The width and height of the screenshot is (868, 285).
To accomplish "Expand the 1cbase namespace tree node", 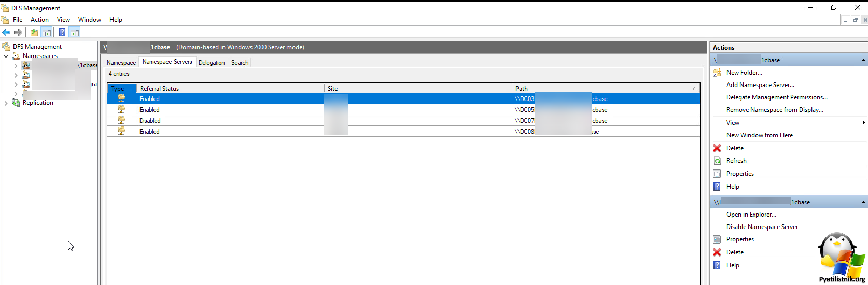I will (x=16, y=66).
